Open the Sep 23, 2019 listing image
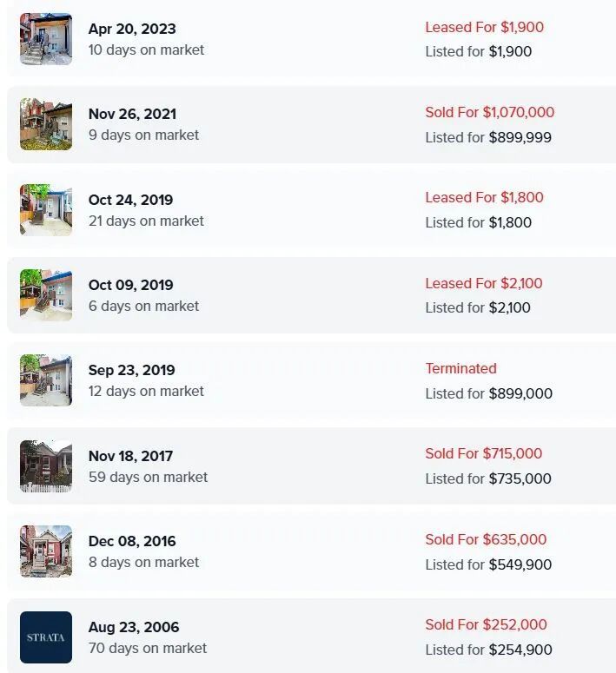 tap(46, 380)
